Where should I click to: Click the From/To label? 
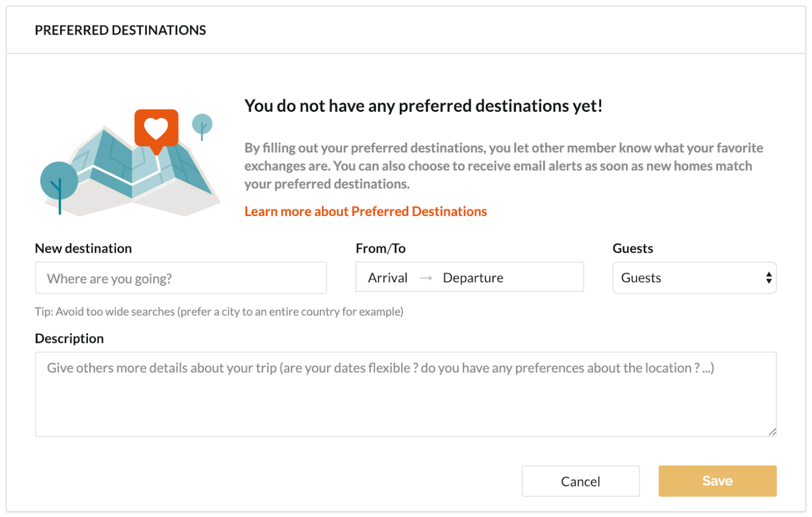coord(380,249)
